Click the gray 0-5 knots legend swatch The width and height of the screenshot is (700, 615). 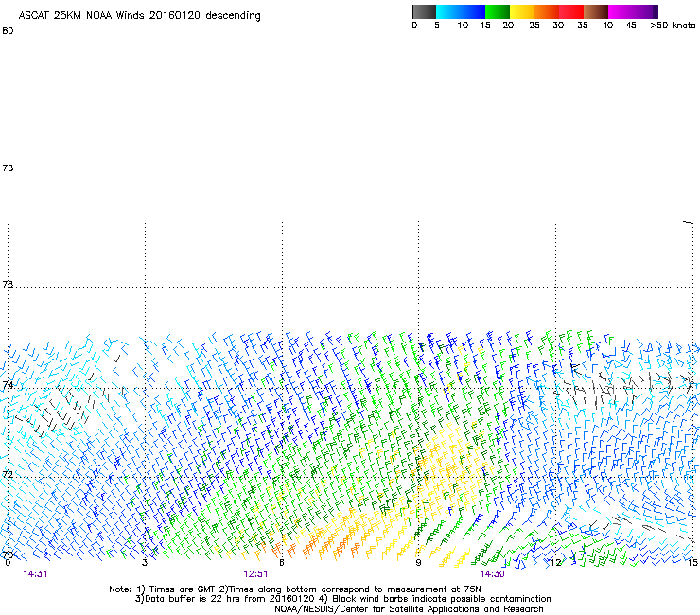pos(424,11)
